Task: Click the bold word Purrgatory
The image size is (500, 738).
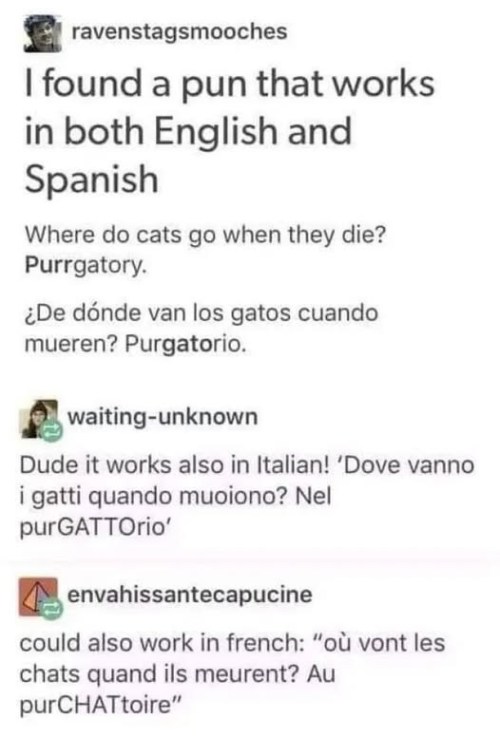Action: pyautogui.click(x=85, y=266)
